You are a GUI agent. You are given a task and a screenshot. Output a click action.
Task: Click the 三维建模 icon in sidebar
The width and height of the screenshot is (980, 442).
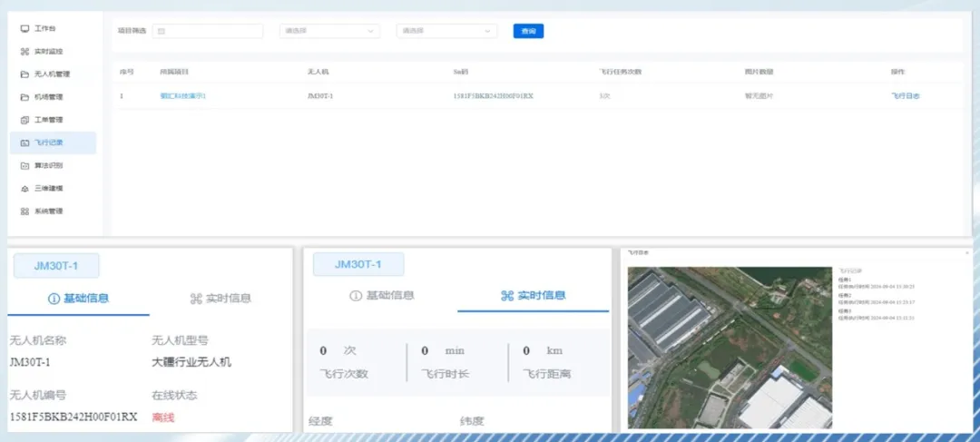(24, 189)
